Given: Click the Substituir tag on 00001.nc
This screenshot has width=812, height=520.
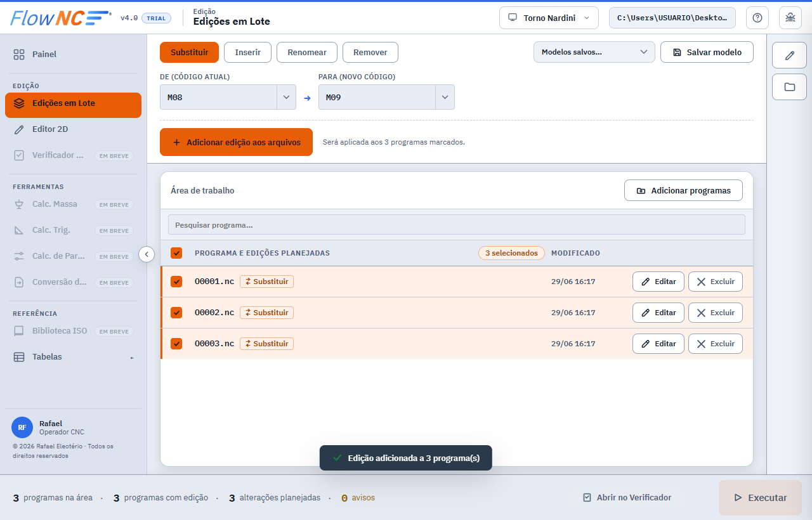Looking at the screenshot, I should [266, 282].
